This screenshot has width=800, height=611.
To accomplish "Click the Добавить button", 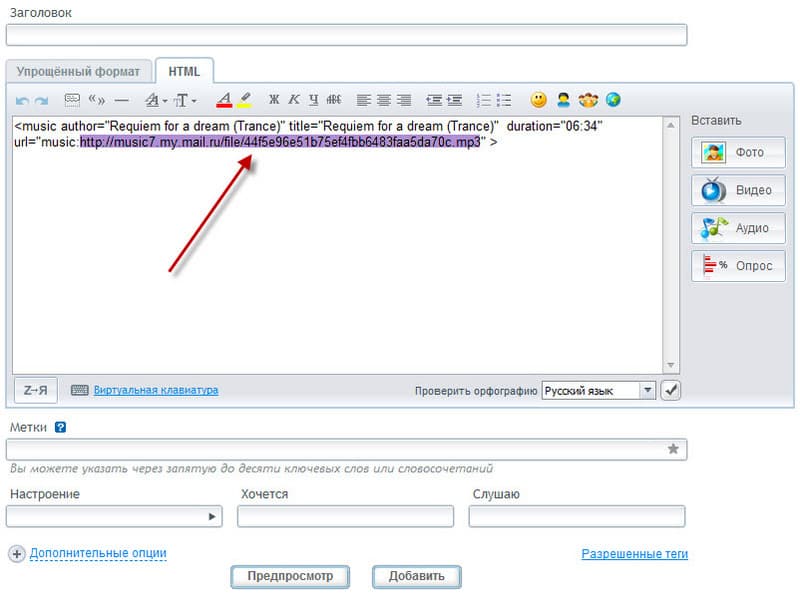I will click(x=416, y=576).
